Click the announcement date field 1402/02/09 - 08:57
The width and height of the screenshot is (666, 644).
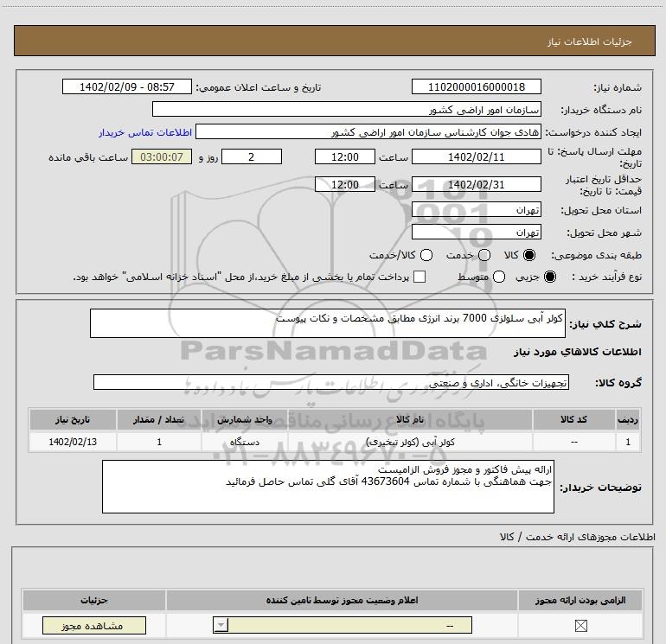pyautogui.click(x=127, y=86)
